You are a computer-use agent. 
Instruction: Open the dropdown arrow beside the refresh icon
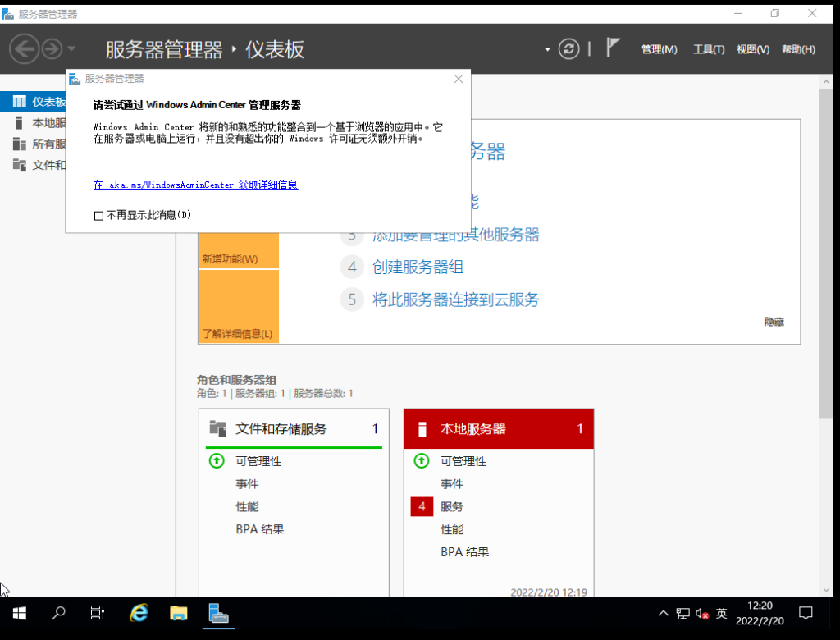(x=546, y=48)
